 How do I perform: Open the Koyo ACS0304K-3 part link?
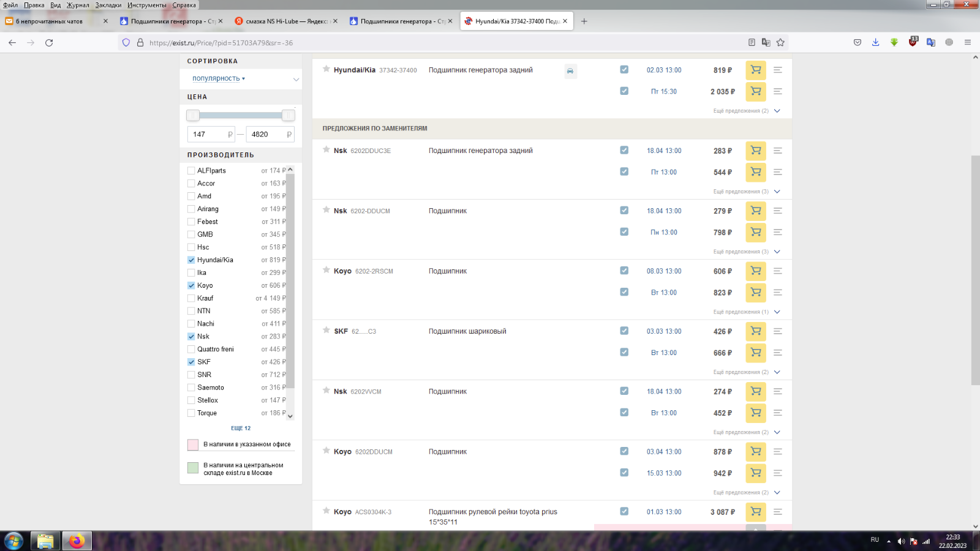[373, 512]
